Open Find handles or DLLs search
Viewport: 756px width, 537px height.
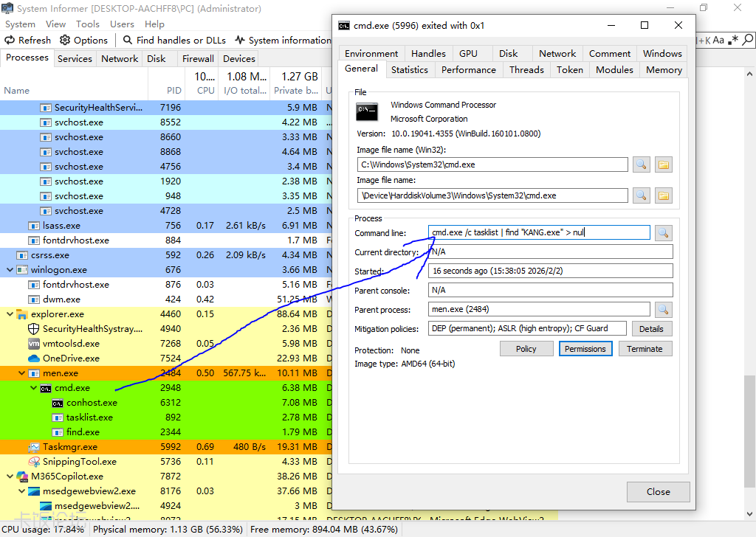[128, 40]
